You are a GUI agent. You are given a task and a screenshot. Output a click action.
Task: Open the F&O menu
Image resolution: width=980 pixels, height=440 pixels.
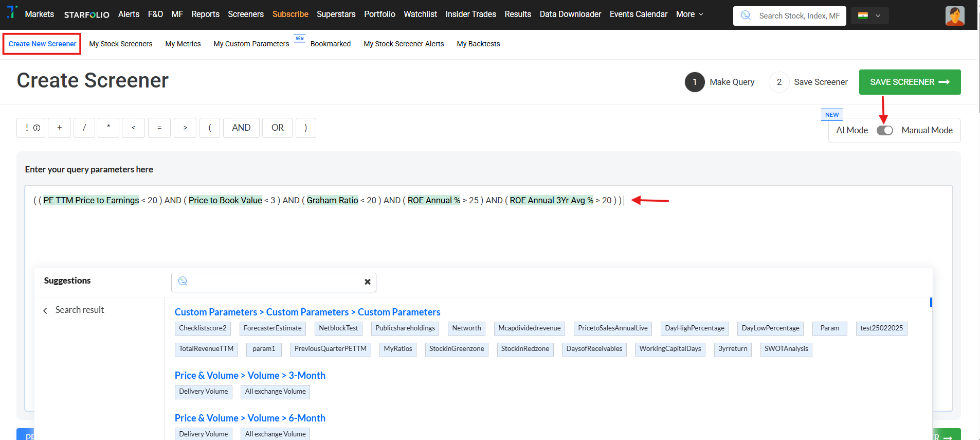[155, 14]
